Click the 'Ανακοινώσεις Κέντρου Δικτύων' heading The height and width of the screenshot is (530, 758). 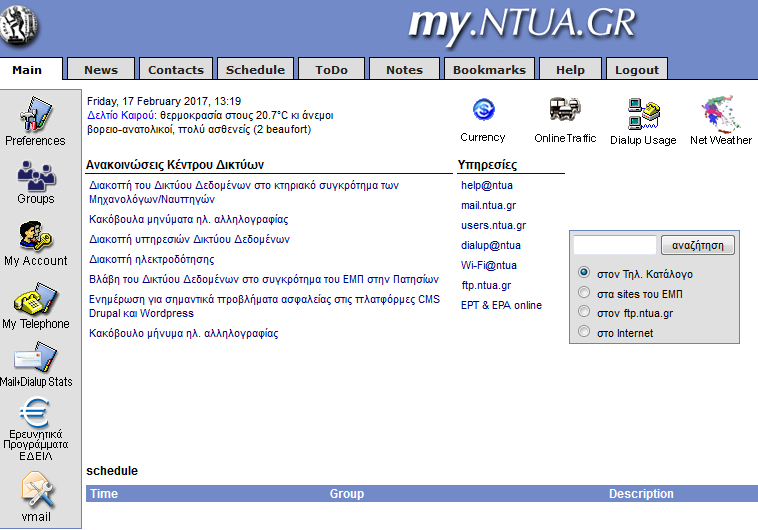(x=175, y=165)
